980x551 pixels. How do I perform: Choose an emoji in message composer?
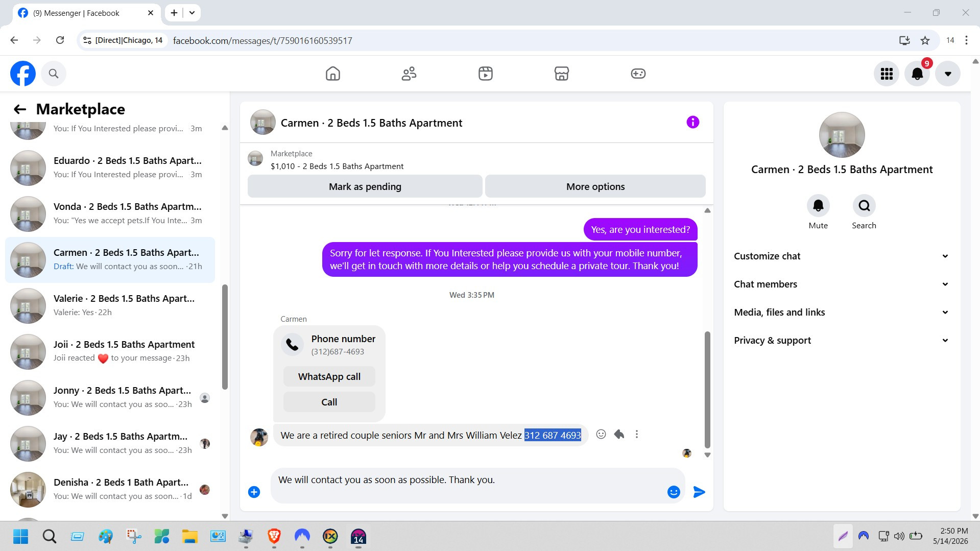pyautogui.click(x=674, y=492)
